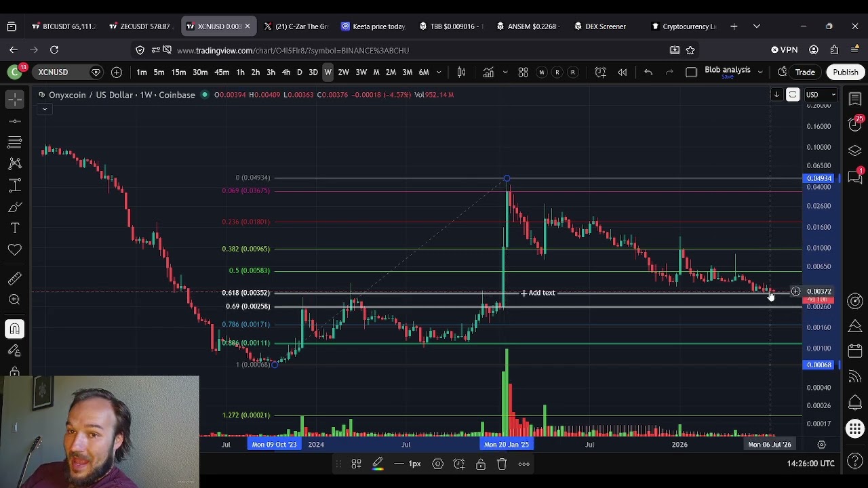Viewport: 868px width, 488px height.
Task: Click the Save link under Blob analysis
Action: coord(727,77)
